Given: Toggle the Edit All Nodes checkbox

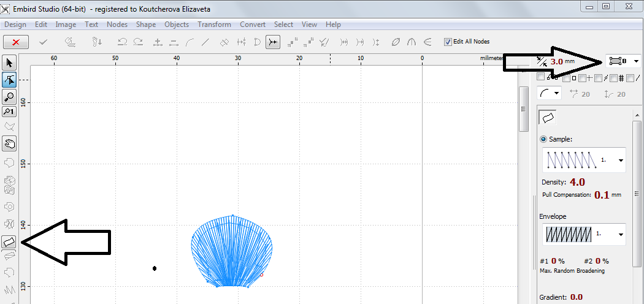Looking at the screenshot, I should pos(448,42).
